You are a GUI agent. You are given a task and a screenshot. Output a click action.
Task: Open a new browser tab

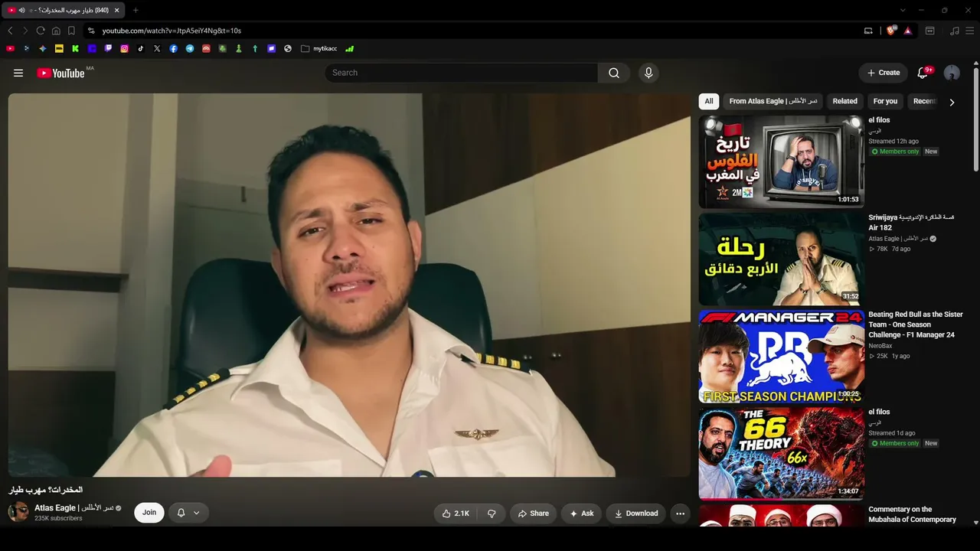pos(136,10)
